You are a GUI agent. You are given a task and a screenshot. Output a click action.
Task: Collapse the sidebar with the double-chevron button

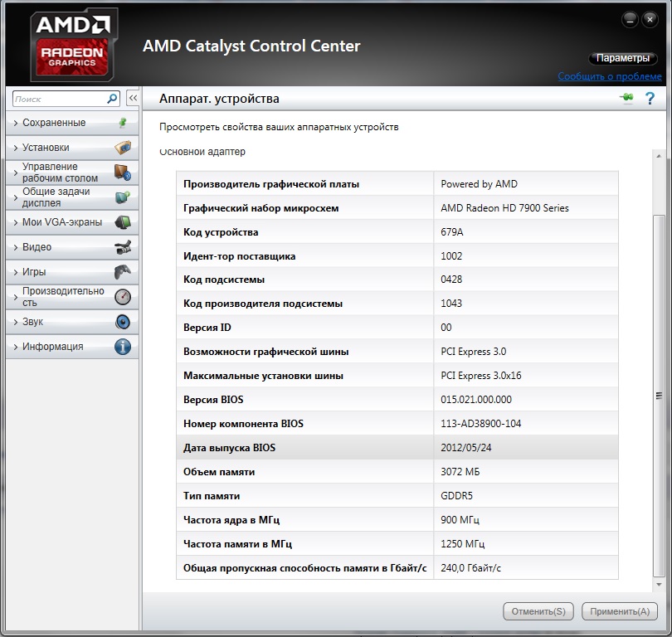[x=133, y=98]
